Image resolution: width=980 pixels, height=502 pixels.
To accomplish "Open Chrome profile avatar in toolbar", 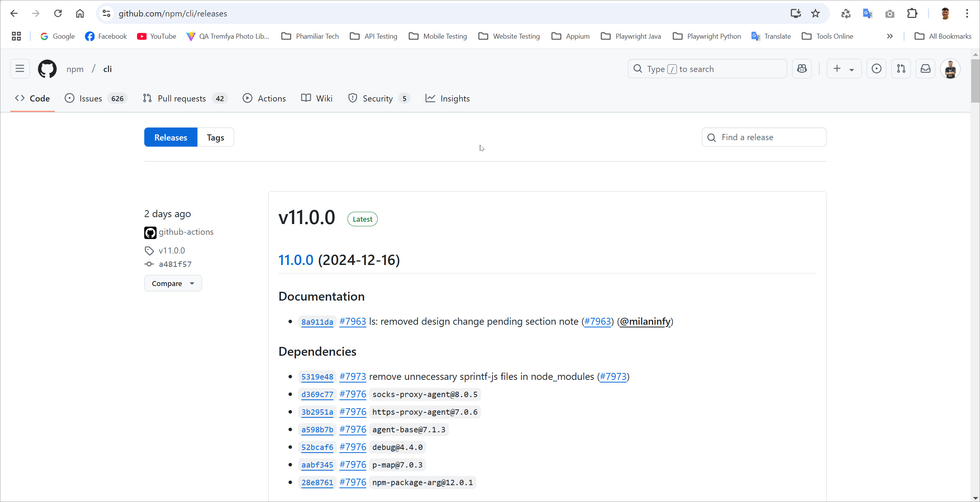I will (x=945, y=14).
